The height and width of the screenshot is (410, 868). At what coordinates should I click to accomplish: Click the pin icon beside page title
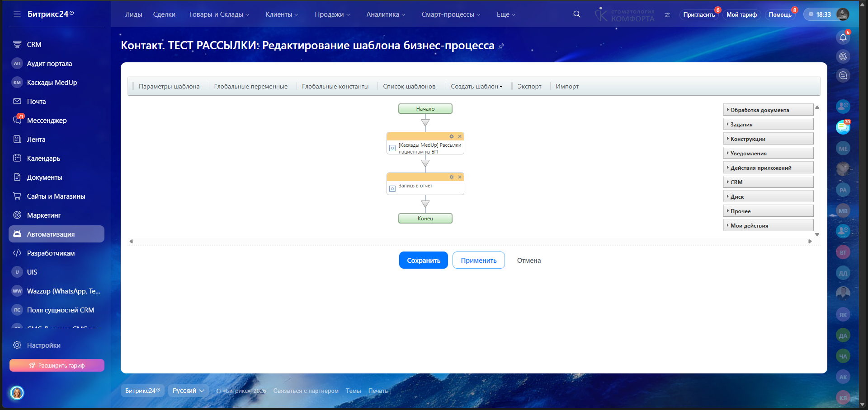(501, 46)
